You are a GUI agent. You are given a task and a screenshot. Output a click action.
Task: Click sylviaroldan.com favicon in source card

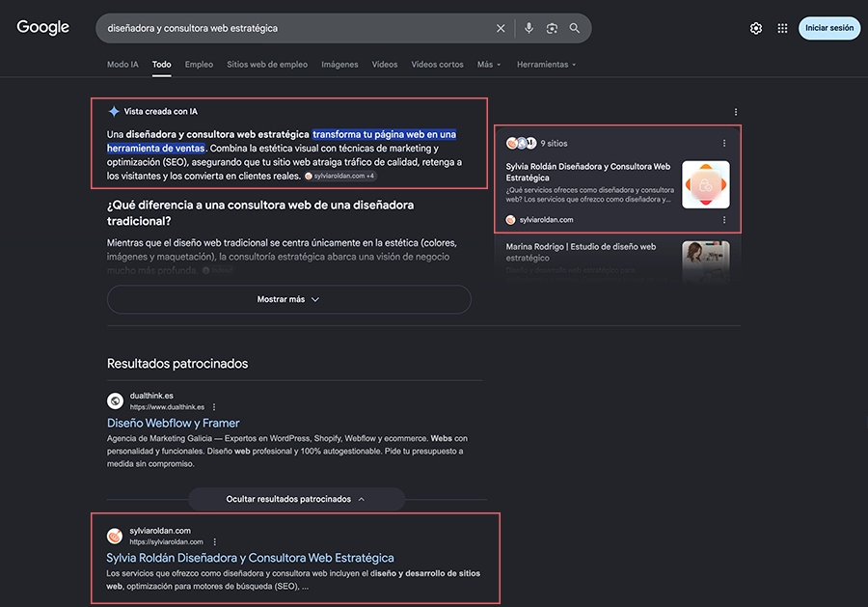(510, 220)
